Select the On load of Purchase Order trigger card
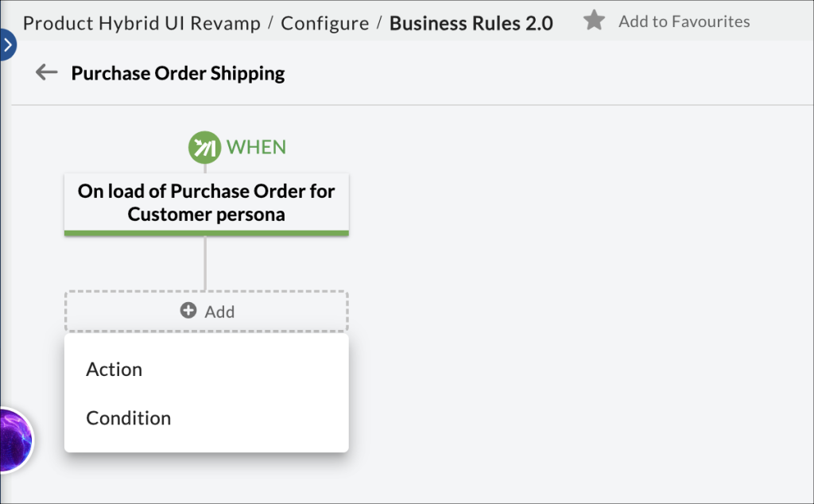The height and width of the screenshot is (504, 814). click(x=206, y=203)
